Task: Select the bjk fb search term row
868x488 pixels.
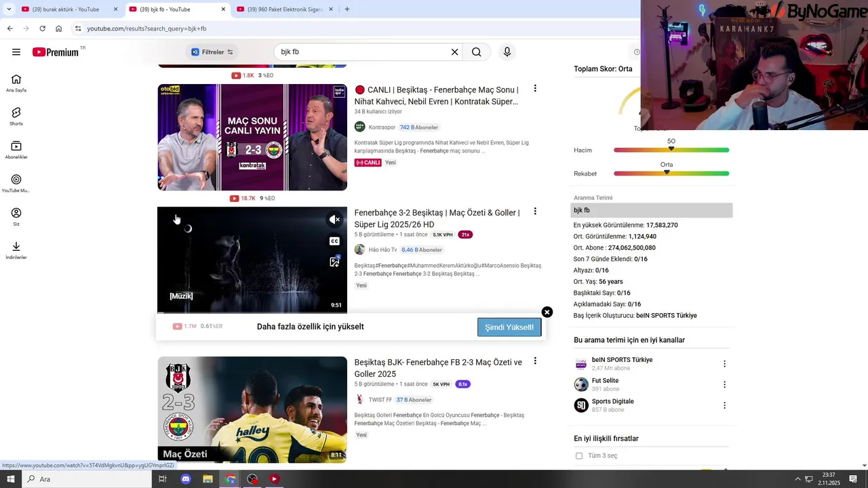Action: (652, 210)
